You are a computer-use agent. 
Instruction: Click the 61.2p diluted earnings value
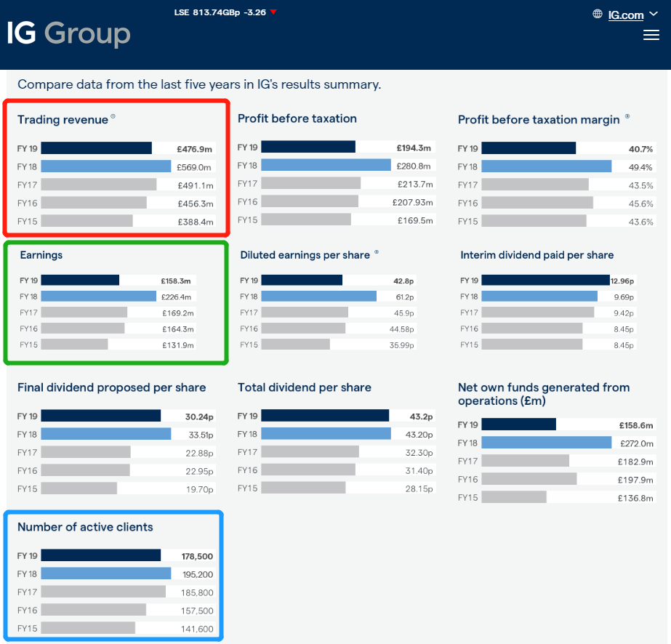point(405,297)
